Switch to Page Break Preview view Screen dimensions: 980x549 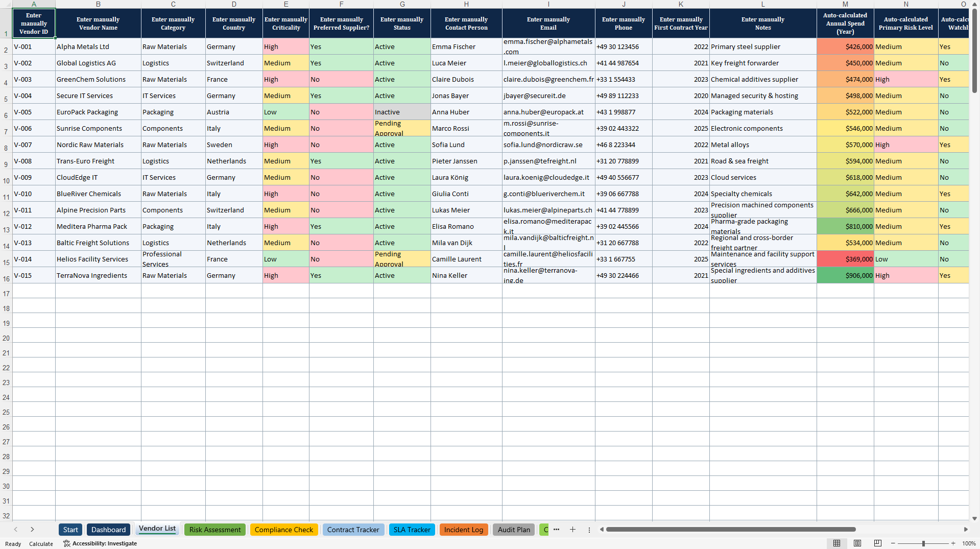(878, 543)
